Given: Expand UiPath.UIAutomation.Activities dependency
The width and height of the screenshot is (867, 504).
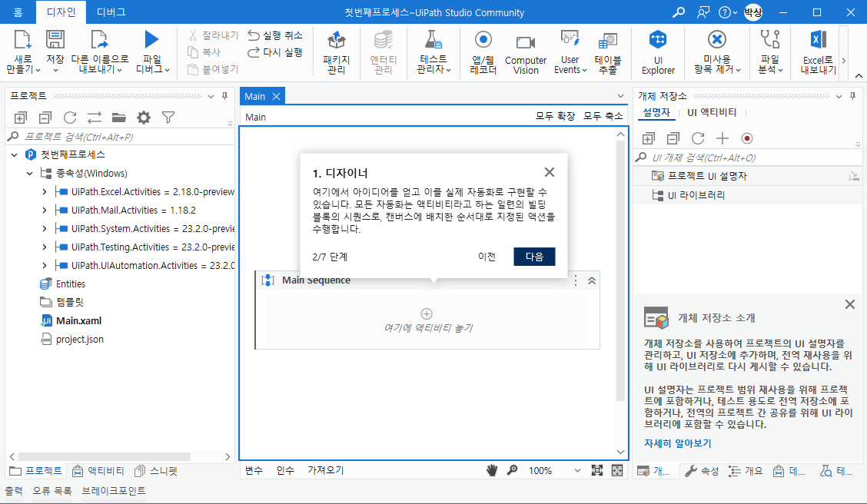Looking at the screenshot, I should click(x=45, y=265).
